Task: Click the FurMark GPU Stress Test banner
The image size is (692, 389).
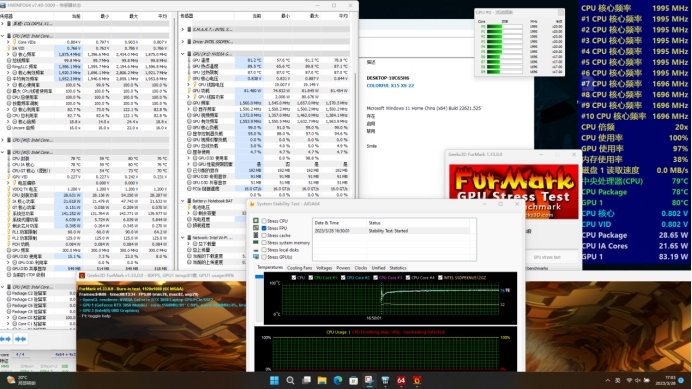Action: pyautogui.click(x=513, y=192)
